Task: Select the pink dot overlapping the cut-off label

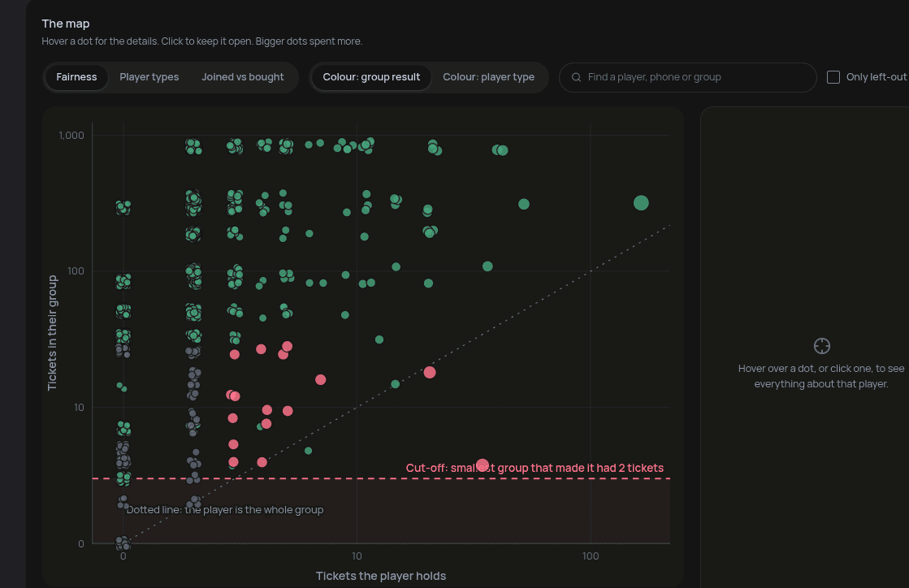Action: tap(483, 465)
